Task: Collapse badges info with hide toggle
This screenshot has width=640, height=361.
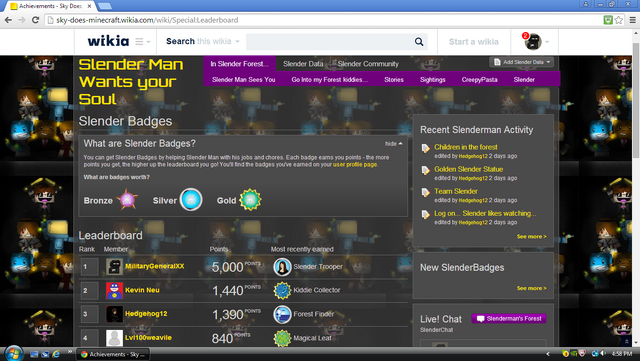Action: (x=393, y=144)
